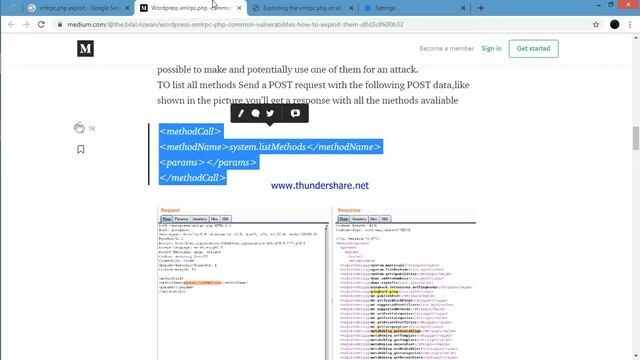Click the highlighted <params></params> line

pos(209,162)
